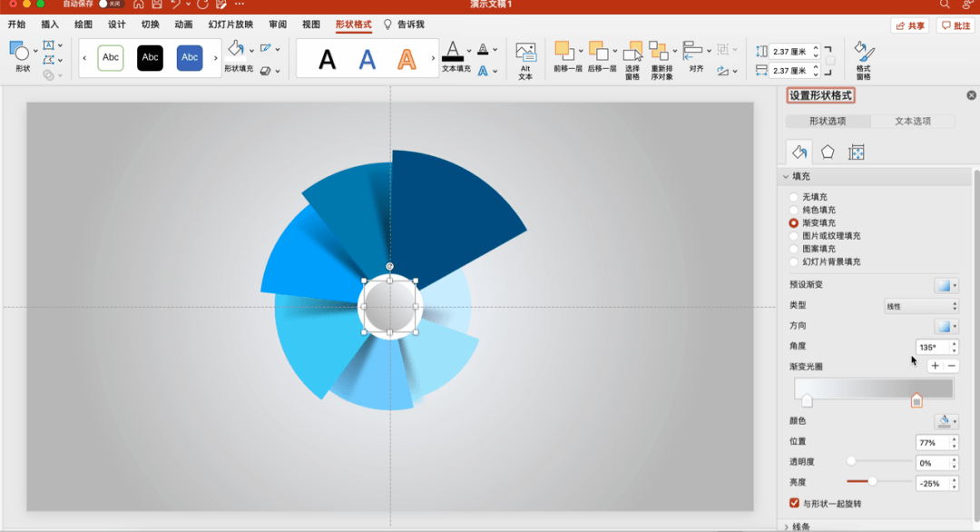Expand the 线条 line section

pos(787,527)
